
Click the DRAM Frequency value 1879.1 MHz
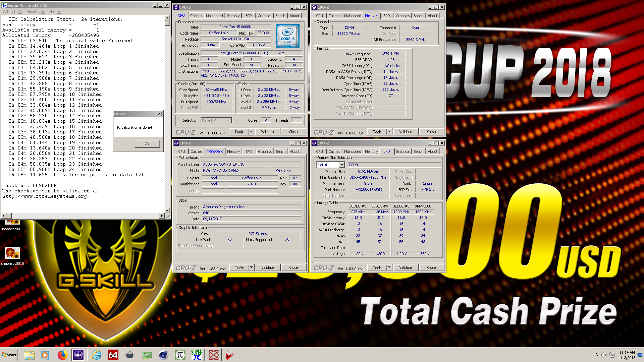pyautogui.click(x=391, y=54)
